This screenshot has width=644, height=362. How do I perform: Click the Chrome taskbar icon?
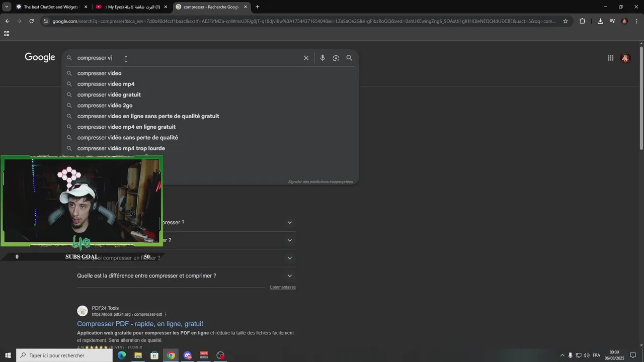tap(171, 355)
